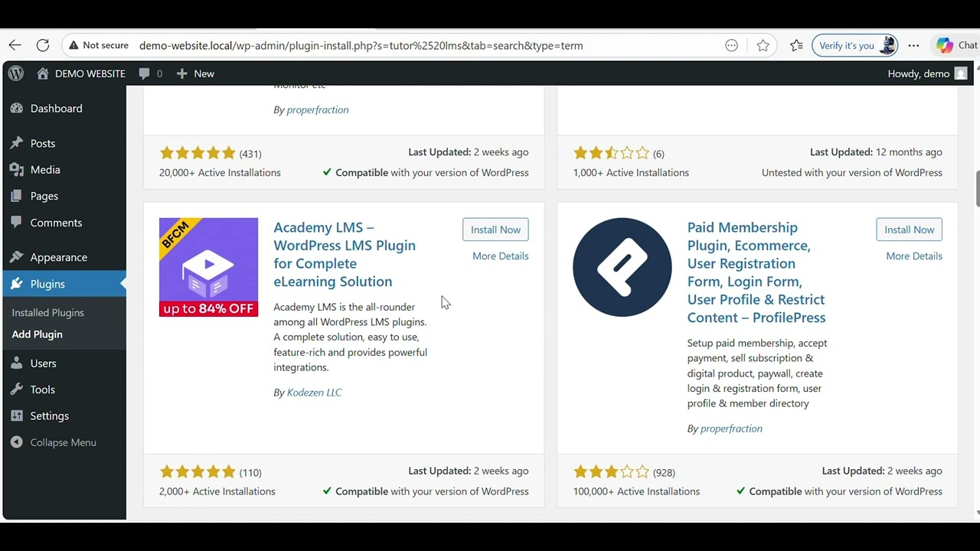This screenshot has width=980, height=551.
Task: Open Kodezen LLC author link
Action: tap(314, 393)
